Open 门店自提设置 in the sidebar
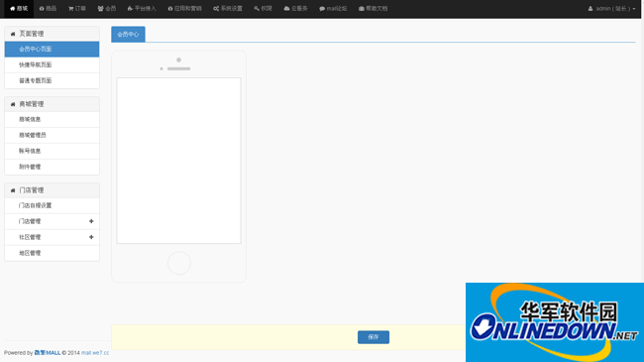The width and height of the screenshot is (644, 362). [x=53, y=205]
